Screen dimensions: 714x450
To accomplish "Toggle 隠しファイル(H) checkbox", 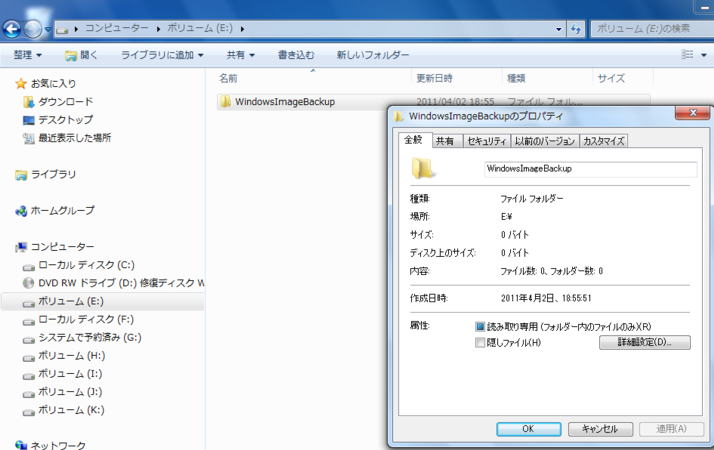I will point(480,343).
